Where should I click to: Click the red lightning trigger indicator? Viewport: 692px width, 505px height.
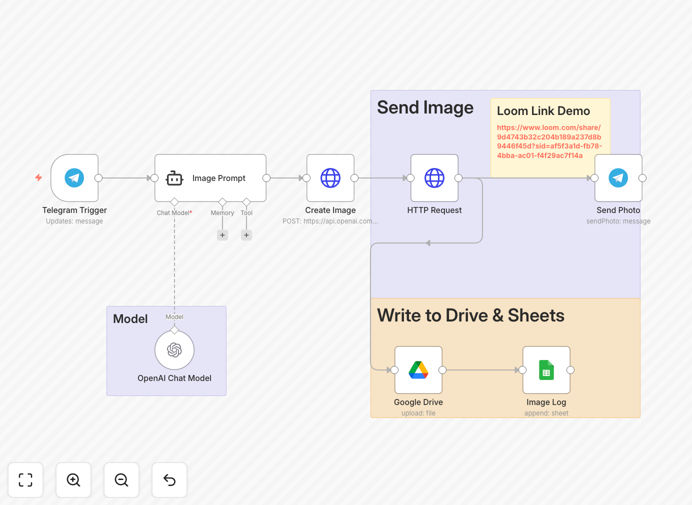pyautogui.click(x=39, y=177)
